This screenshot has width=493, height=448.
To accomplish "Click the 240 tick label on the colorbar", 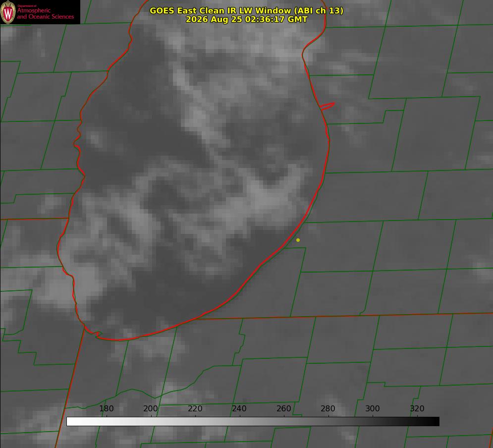I will click(x=239, y=409).
